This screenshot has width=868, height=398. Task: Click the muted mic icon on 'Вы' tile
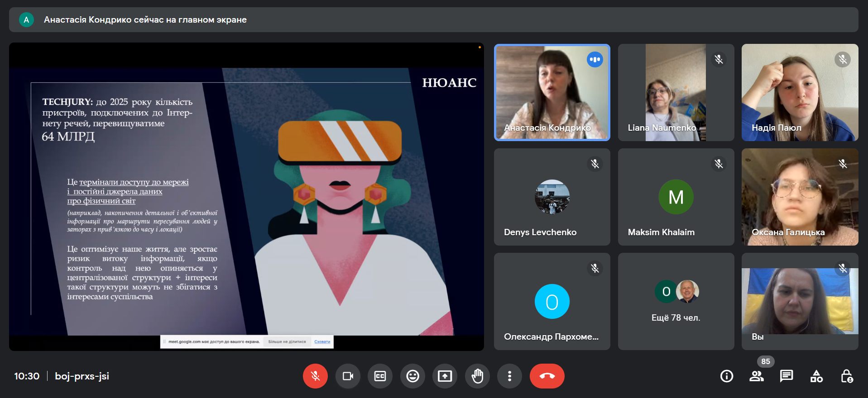[x=843, y=268]
